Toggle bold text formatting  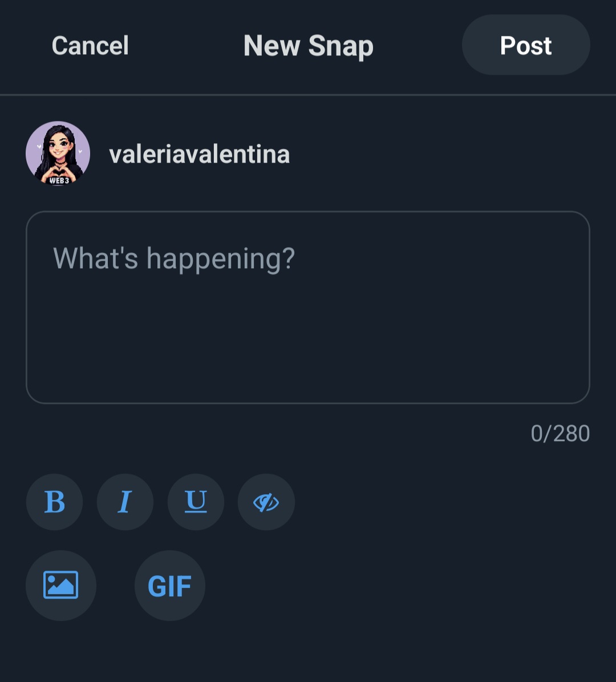(55, 502)
